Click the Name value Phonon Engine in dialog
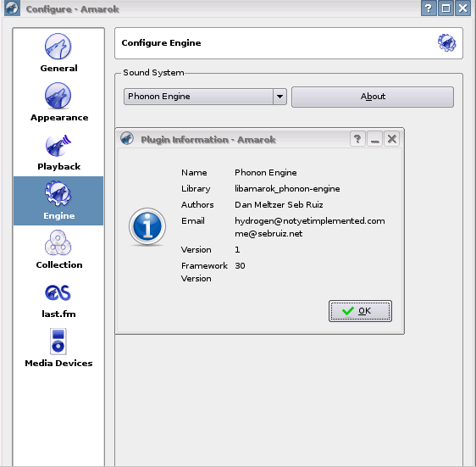Image resolution: width=476 pixels, height=467 pixels. (266, 173)
